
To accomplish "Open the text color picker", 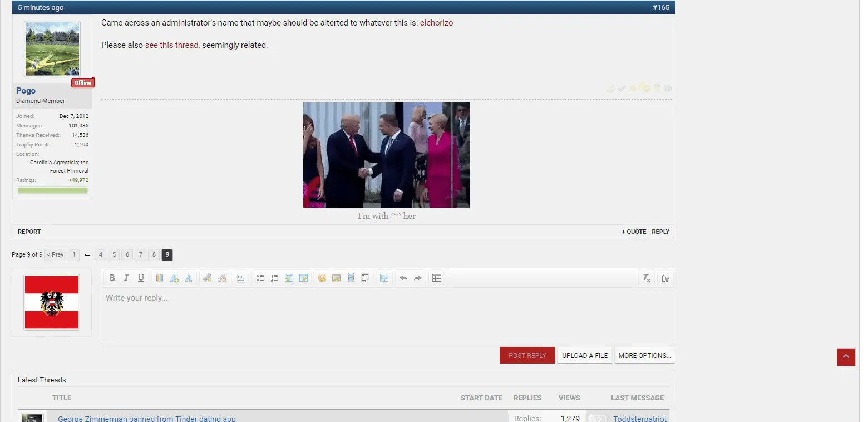I will [160, 278].
